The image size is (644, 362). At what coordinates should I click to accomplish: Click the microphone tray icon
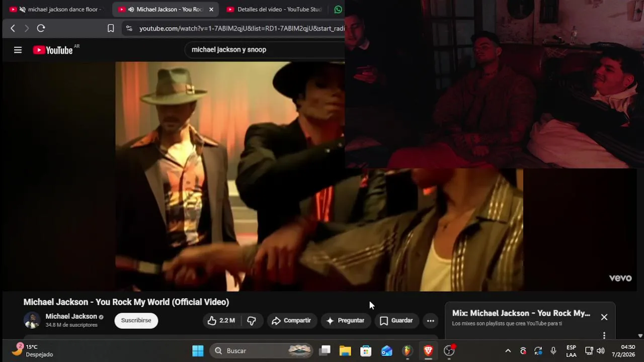(553, 350)
